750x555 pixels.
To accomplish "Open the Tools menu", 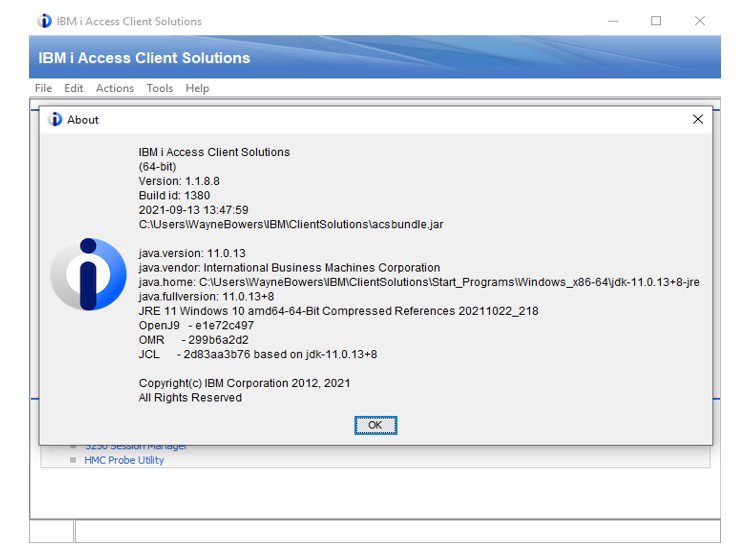I will (160, 88).
